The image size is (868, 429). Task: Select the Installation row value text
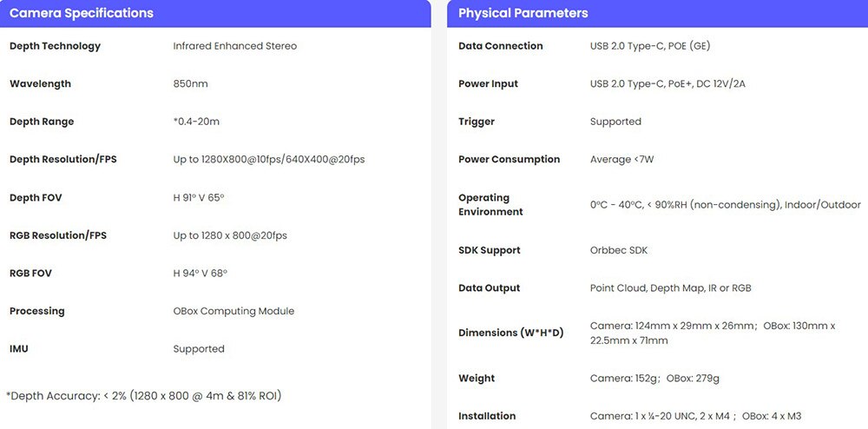pos(696,416)
